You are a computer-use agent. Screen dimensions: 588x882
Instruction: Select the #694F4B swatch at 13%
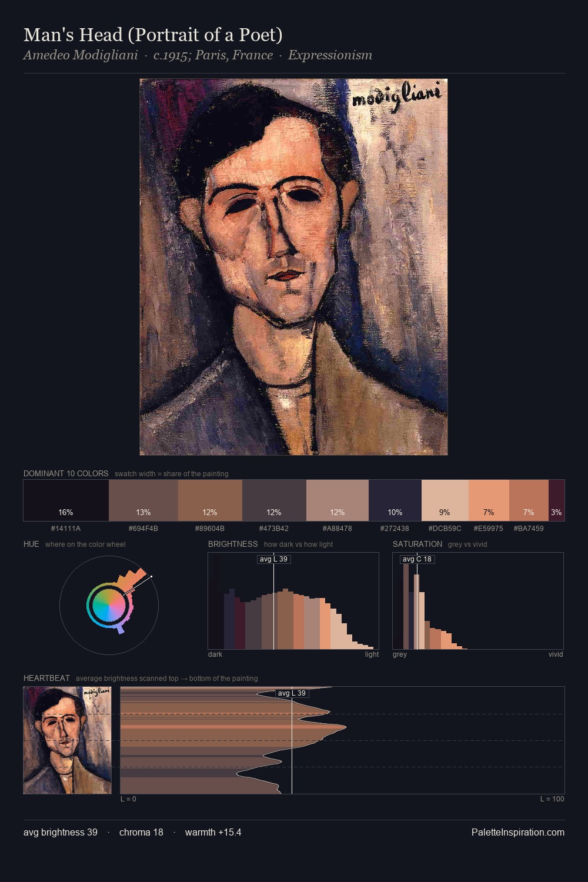click(143, 500)
